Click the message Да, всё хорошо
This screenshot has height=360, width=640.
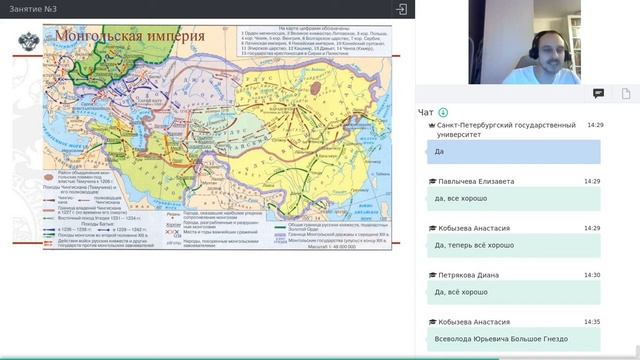513,293
